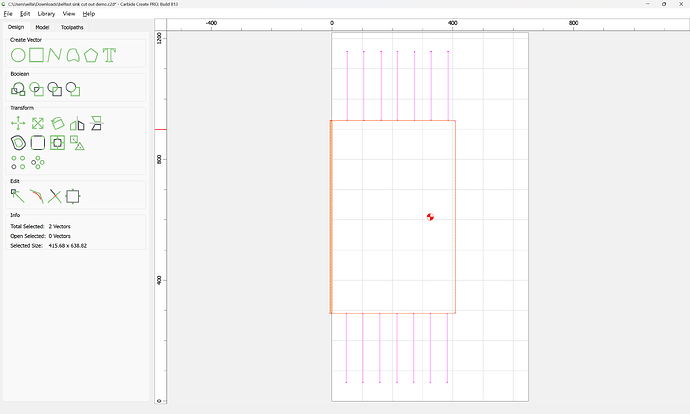Open the Move transform tool
Image resolution: width=690 pixels, height=414 pixels.
pyautogui.click(x=18, y=123)
